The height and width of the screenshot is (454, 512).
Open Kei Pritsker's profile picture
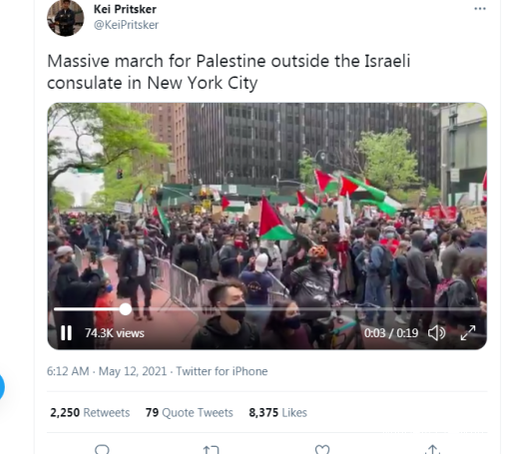tap(65, 18)
